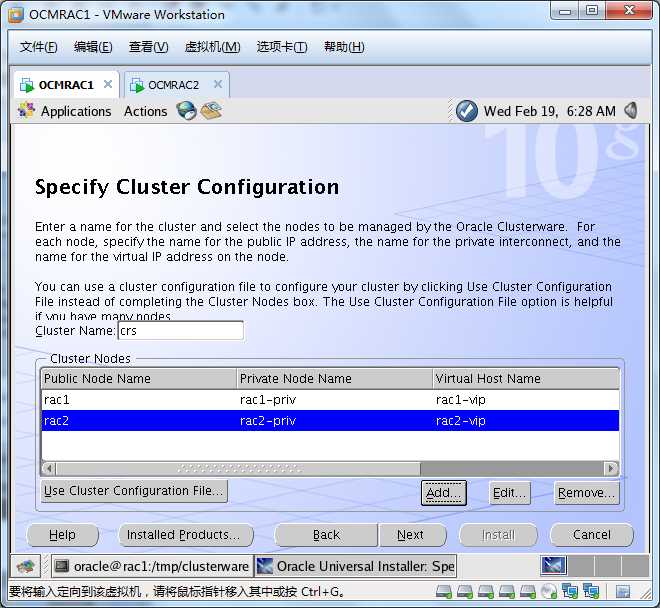The height and width of the screenshot is (608, 660).
Task: Open the 查看(V) menu
Action: 148,47
